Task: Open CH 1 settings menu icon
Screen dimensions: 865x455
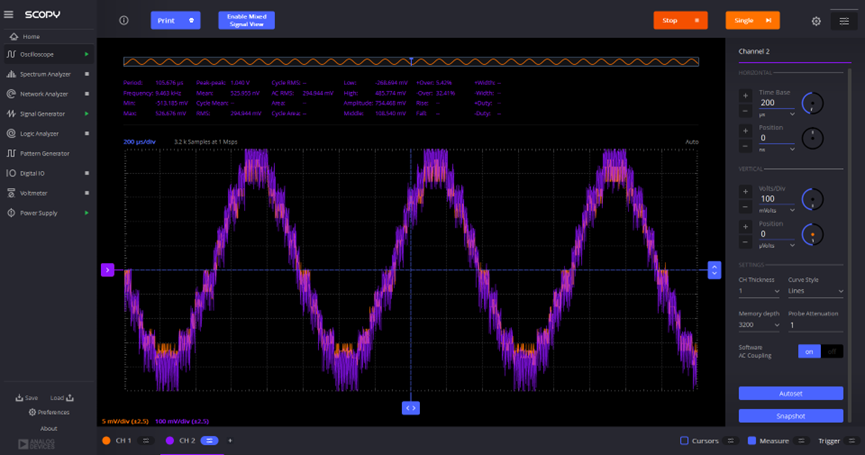Action: tap(146, 441)
